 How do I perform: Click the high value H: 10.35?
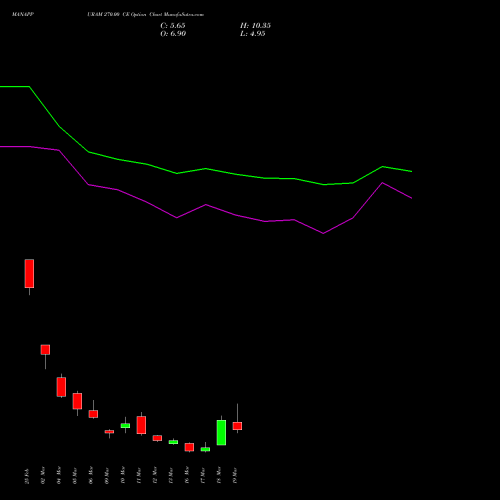point(255,26)
